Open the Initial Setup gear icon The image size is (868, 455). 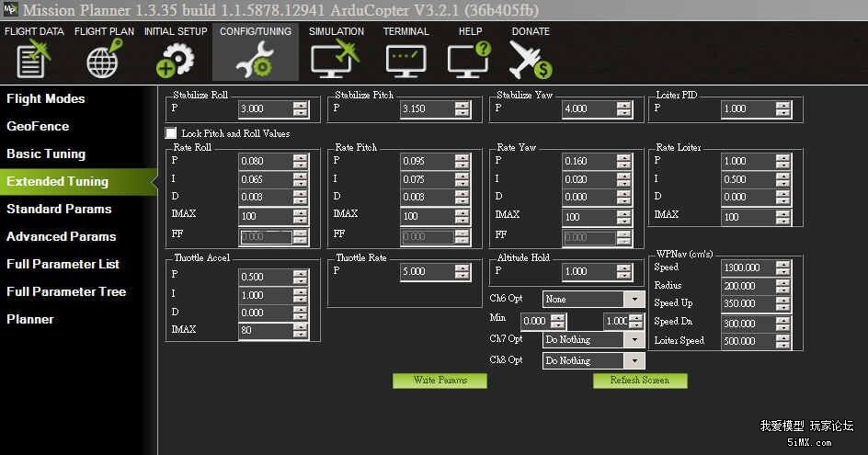[x=175, y=60]
